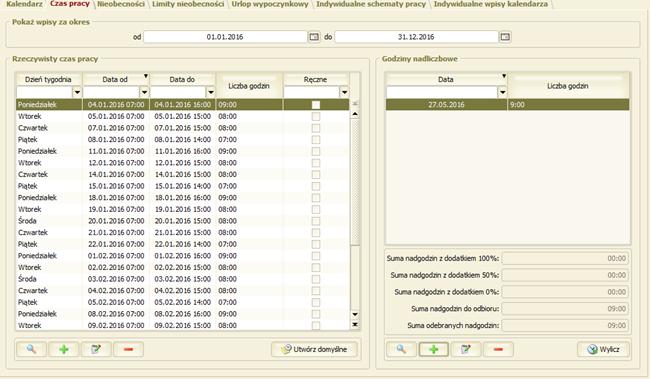Click scroll down arrow of work time list
Image resolution: width=650 pixels, height=379 pixels.
click(x=355, y=314)
